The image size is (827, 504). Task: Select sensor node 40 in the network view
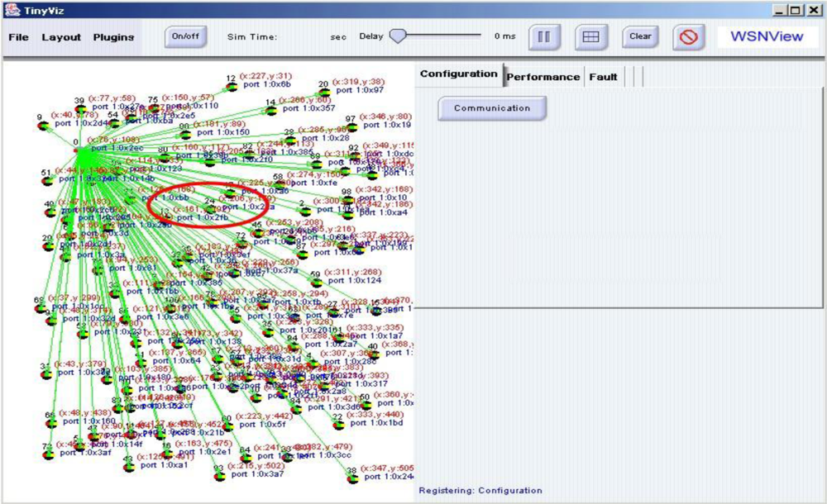[374, 354]
